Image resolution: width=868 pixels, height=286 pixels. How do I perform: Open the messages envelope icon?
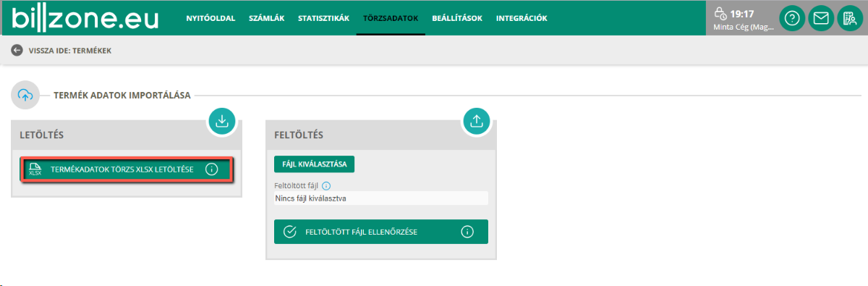(821, 19)
